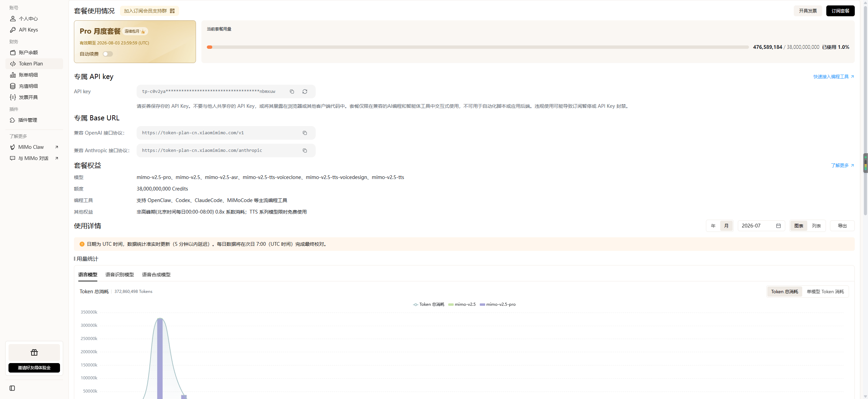
Task: Click the braces icon beside 发票开具
Action: point(13,97)
